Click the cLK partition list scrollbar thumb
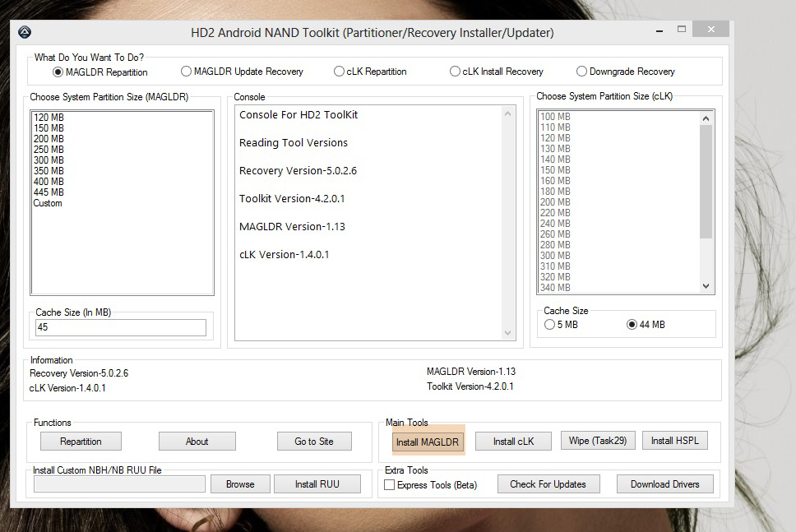This screenshot has width=796, height=532. click(706, 181)
